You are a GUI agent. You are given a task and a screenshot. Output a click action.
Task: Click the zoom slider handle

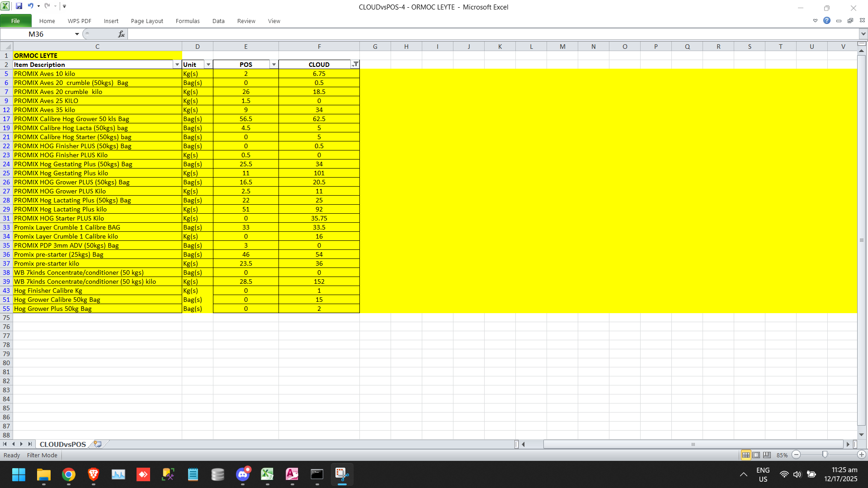[x=825, y=455]
